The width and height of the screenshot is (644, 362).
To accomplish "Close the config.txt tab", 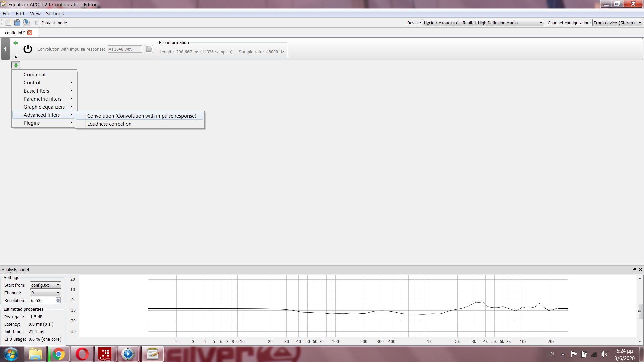I will tap(30, 33).
